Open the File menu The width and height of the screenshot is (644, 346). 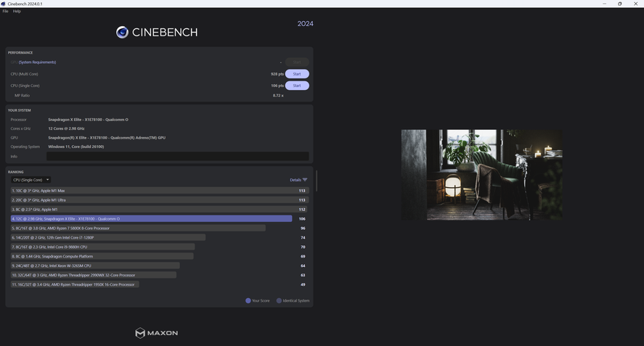pos(5,11)
